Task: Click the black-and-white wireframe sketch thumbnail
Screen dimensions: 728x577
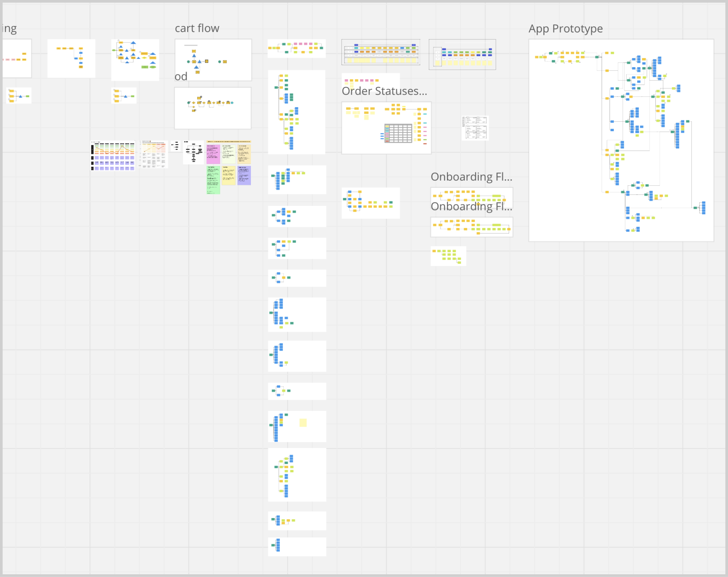Action: point(475,128)
